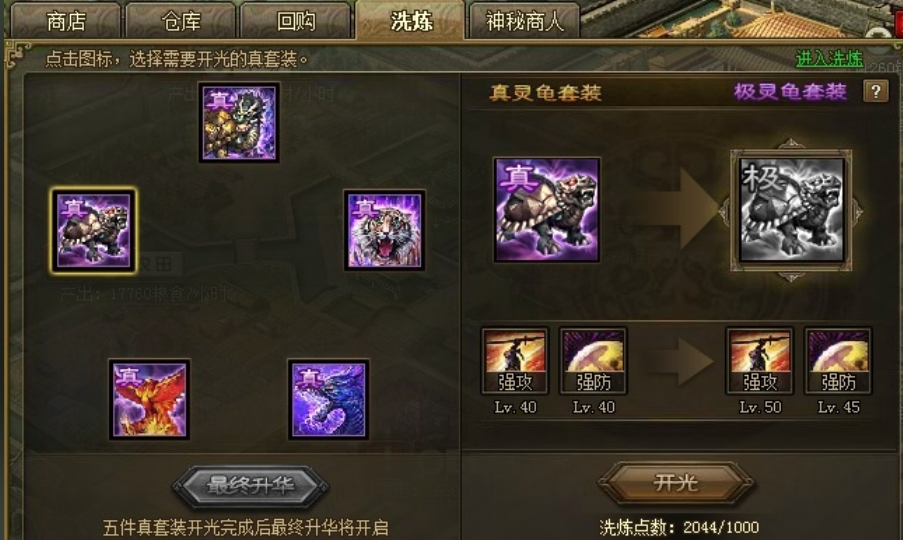Click the grey 极 turtle result image
The image size is (903, 540).
[x=791, y=210]
